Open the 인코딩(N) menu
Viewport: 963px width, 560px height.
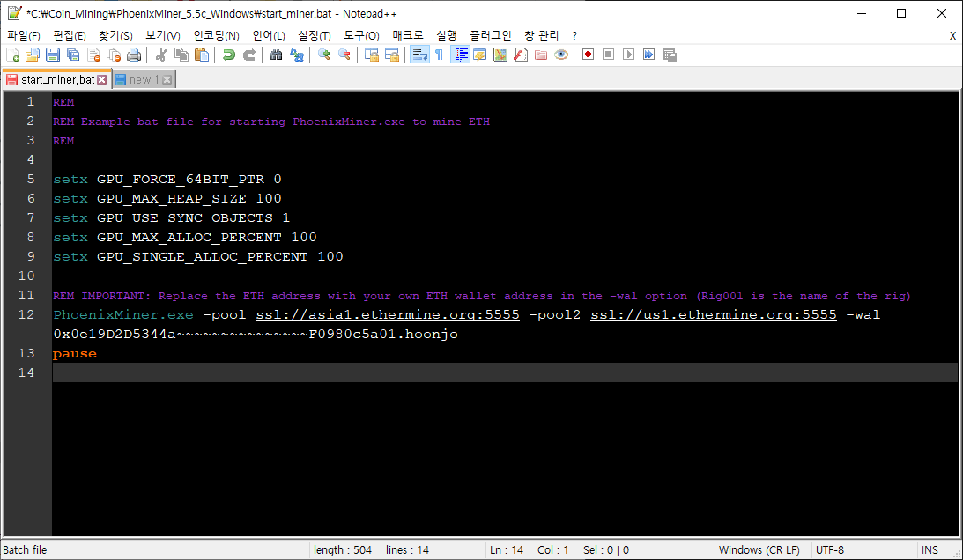click(216, 35)
